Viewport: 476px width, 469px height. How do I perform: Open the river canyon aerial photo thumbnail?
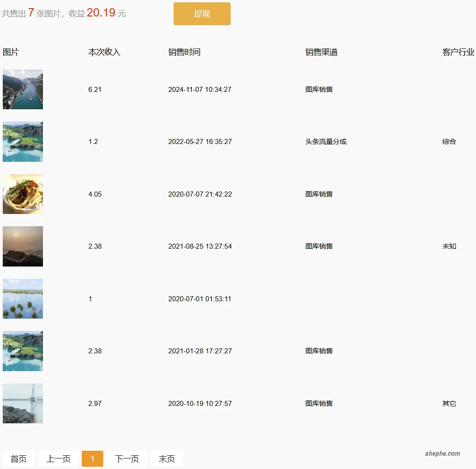point(23,89)
